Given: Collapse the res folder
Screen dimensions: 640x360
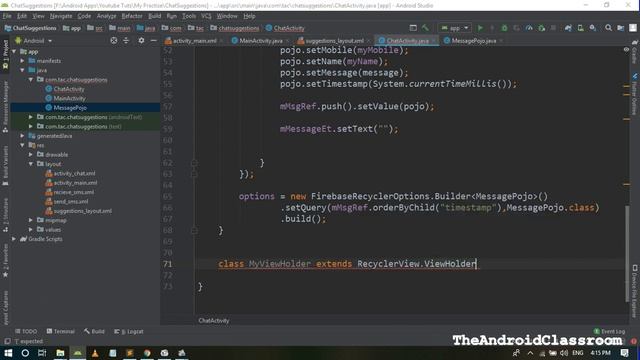Looking at the screenshot, I should pos(23,145).
